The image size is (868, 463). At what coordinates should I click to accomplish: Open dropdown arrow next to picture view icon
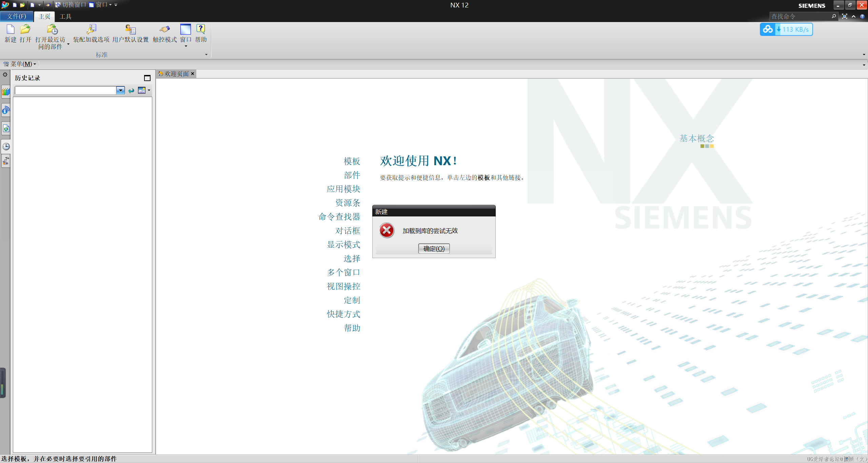tap(149, 90)
